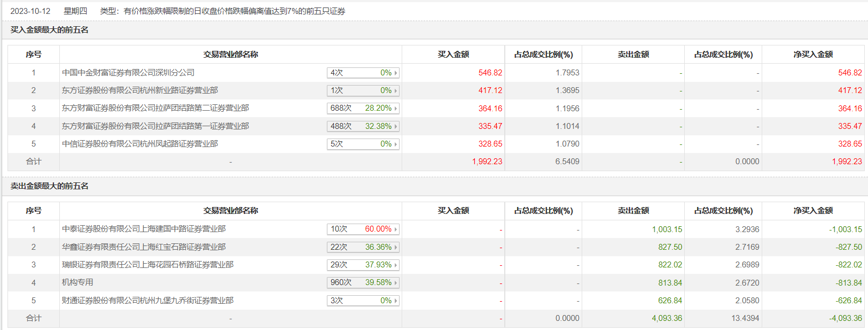Expand the 1次 0% stats box

click(x=363, y=90)
